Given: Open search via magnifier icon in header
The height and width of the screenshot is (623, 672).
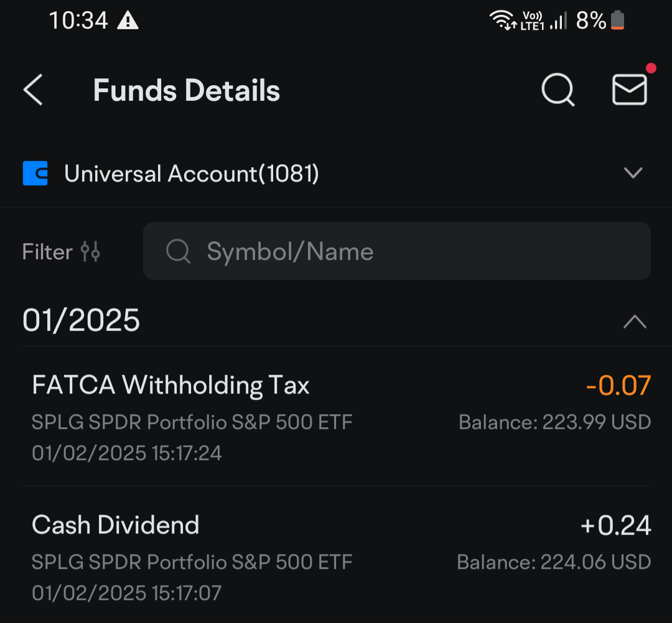Looking at the screenshot, I should click(558, 90).
